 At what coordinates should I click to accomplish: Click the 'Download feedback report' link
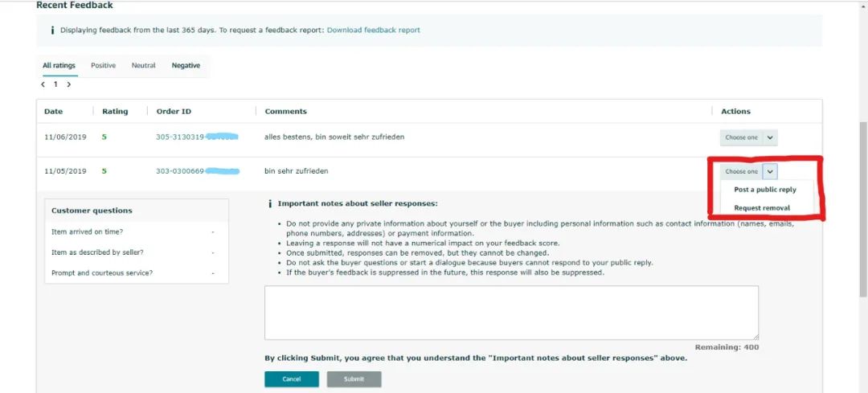pos(373,31)
